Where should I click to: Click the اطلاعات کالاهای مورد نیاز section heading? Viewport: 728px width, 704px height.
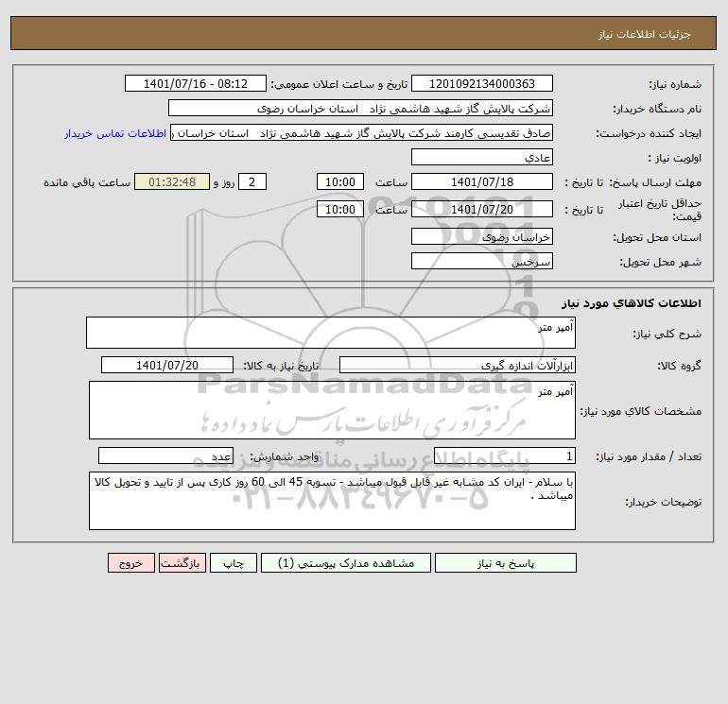click(632, 303)
